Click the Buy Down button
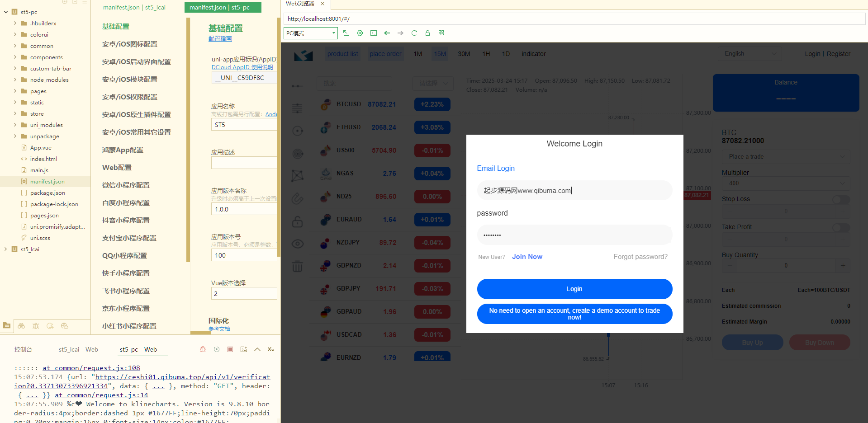This screenshot has width=868, height=423. [x=820, y=343]
